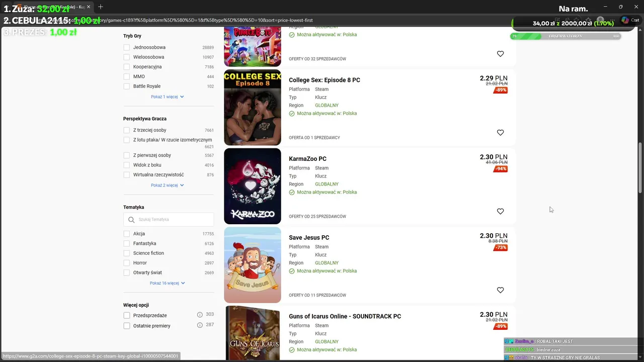The height and width of the screenshot is (362, 644).
Task: Open info icon next to Ostatnie premiery
Action: point(200,325)
